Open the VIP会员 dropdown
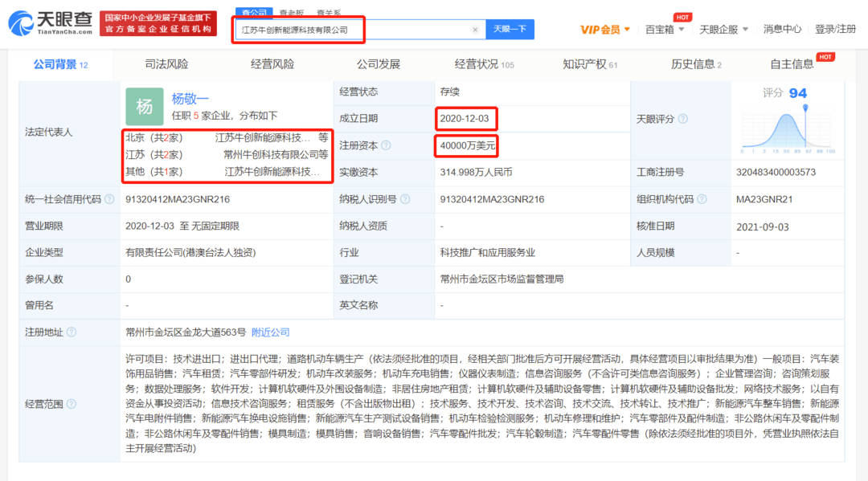 coord(604,29)
